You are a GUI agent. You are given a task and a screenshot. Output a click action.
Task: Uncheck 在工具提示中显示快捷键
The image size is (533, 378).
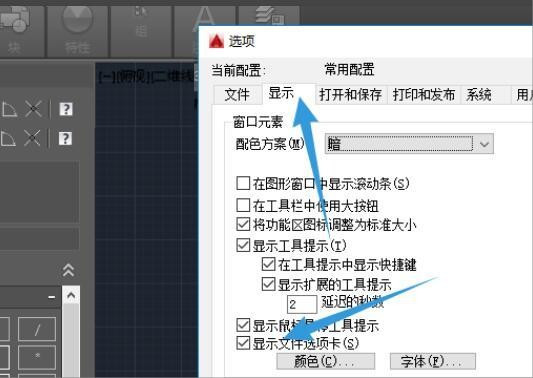269,264
